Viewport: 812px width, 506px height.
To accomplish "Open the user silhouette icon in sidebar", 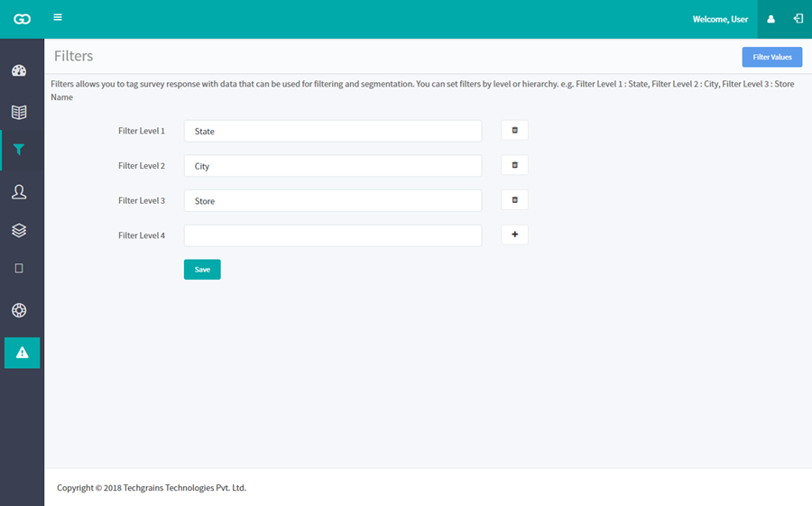I will (19, 192).
